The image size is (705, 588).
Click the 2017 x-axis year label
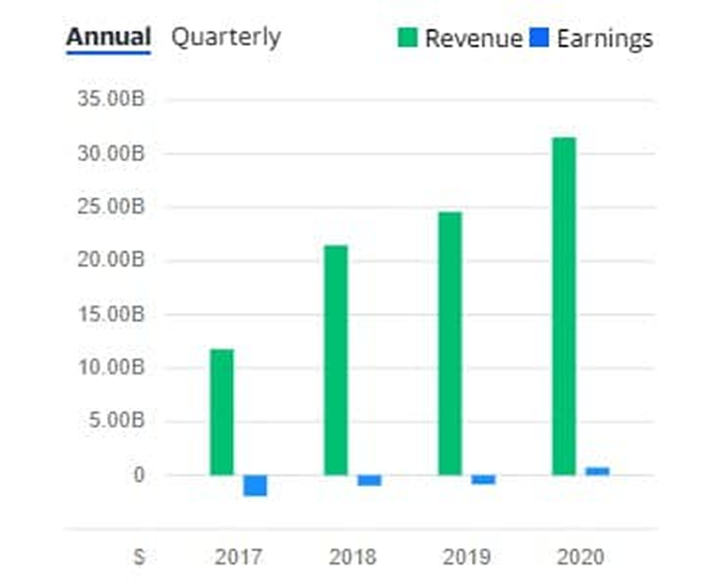pyautogui.click(x=238, y=557)
